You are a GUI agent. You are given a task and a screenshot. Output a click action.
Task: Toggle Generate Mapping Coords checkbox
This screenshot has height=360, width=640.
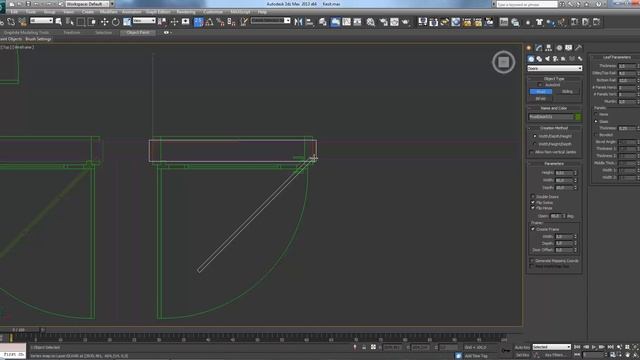(x=532, y=261)
